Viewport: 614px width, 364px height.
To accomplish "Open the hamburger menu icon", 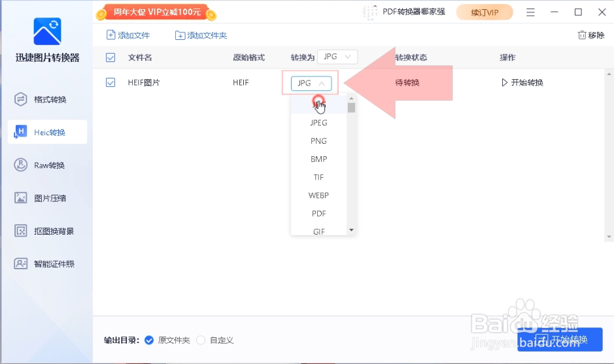I will tap(530, 12).
